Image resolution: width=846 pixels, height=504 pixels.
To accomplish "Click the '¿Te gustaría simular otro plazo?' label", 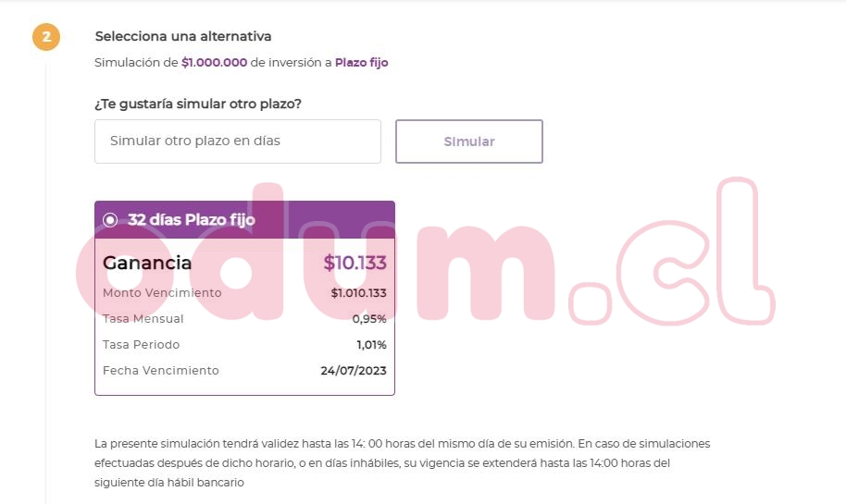I will click(x=198, y=104).
